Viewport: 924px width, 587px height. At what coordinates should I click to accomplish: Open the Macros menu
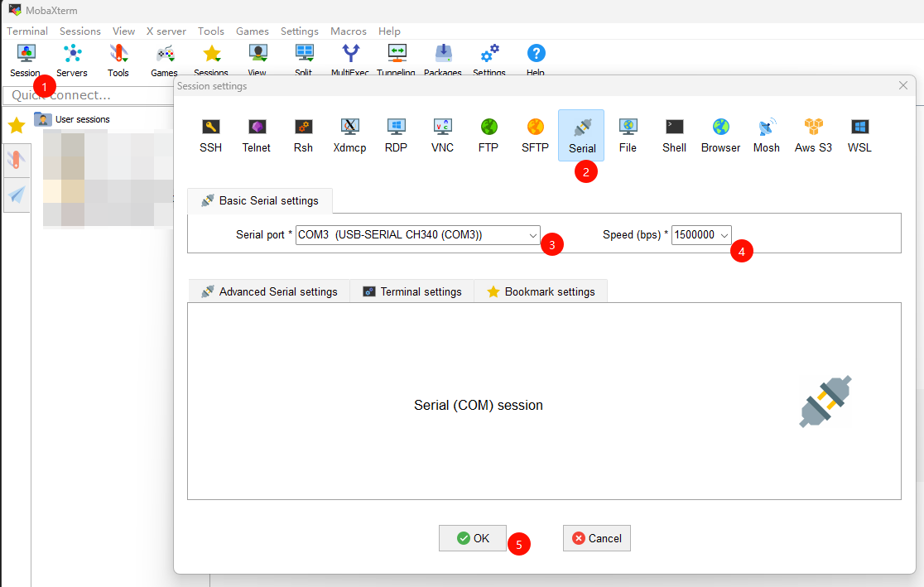pyautogui.click(x=349, y=31)
